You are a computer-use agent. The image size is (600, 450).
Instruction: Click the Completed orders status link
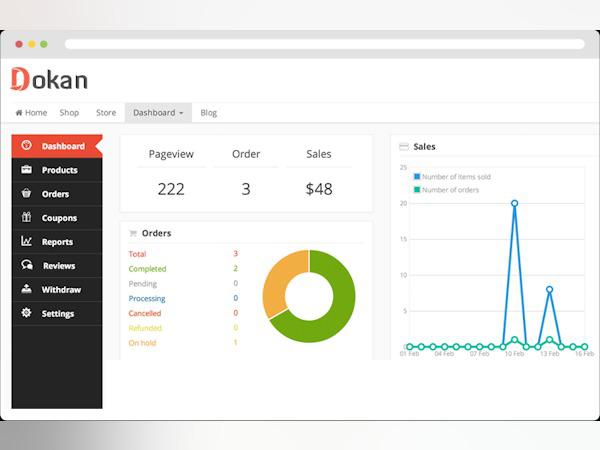pyautogui.click(x=148, y=269)
